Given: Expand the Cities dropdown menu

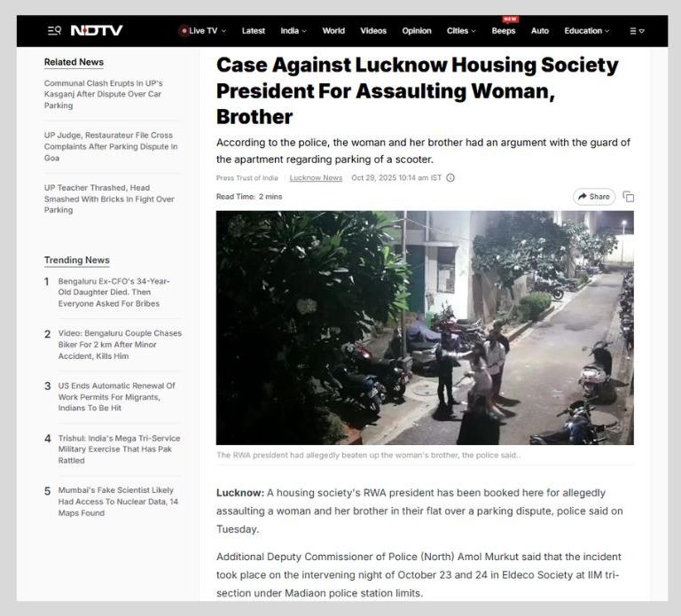Looking at the screenshot, I should pyautogui.click(x=474, y=31).
